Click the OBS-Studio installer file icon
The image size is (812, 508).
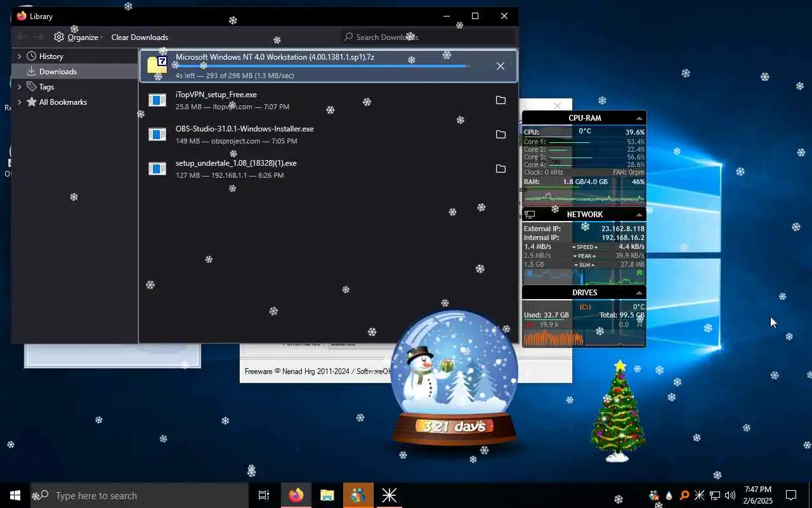(157, 135)
